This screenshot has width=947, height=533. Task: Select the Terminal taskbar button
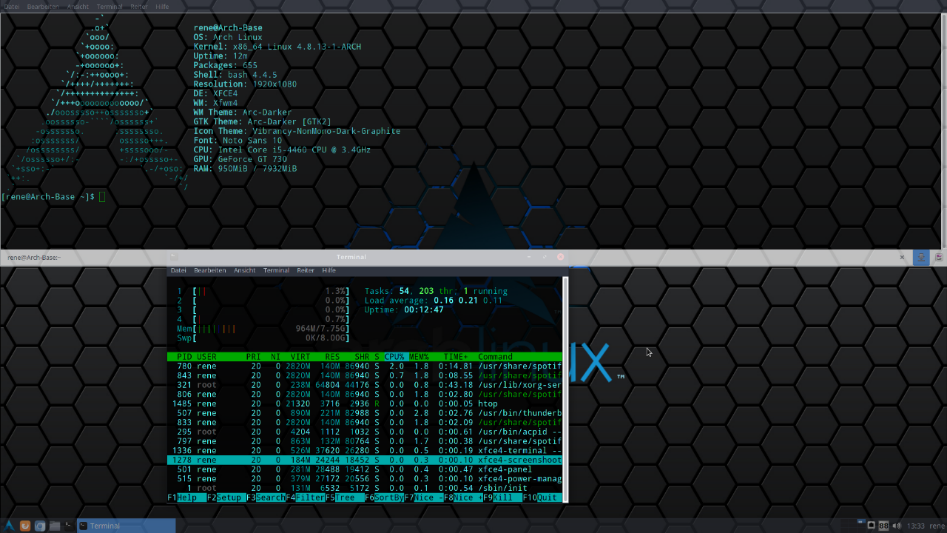click(x=126, y=526)
